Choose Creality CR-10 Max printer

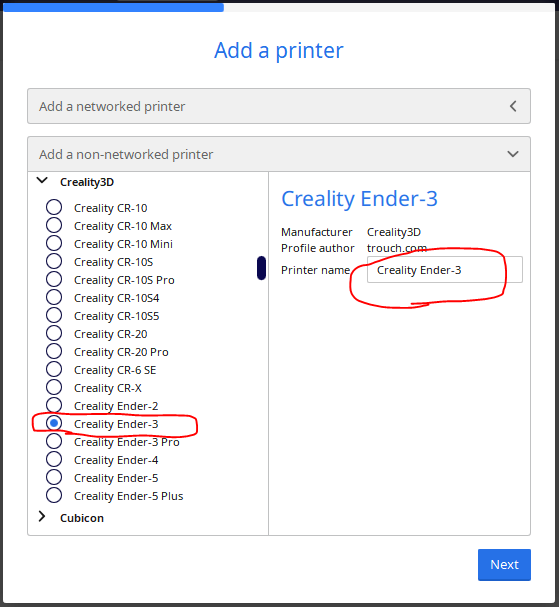(x=54, y=225)
